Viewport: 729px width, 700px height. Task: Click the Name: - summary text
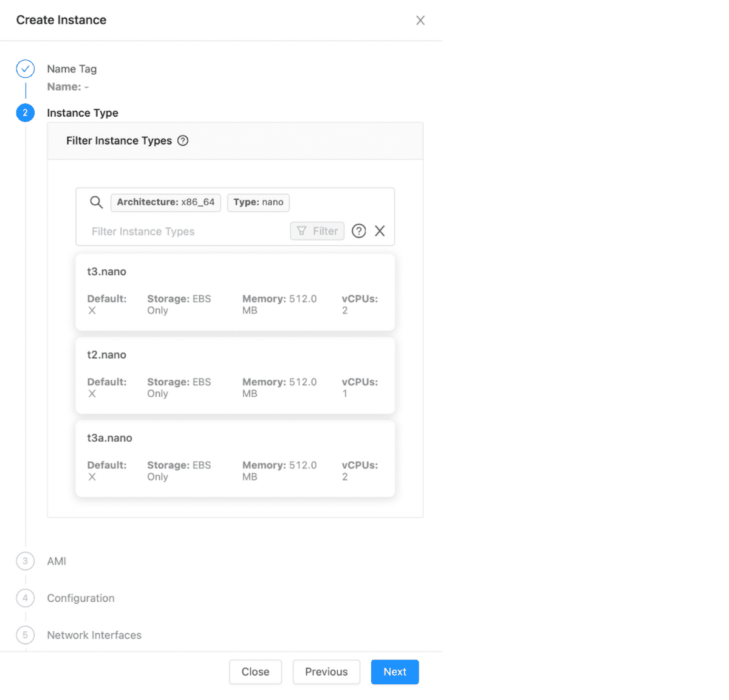coord(68,87)
